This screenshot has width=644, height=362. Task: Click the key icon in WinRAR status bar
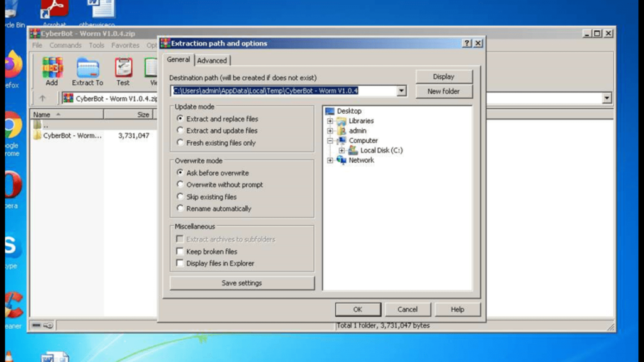tap(48, 326)
